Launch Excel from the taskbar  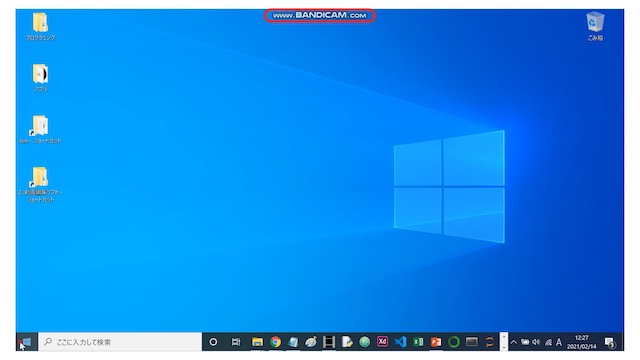click(418, 342)
